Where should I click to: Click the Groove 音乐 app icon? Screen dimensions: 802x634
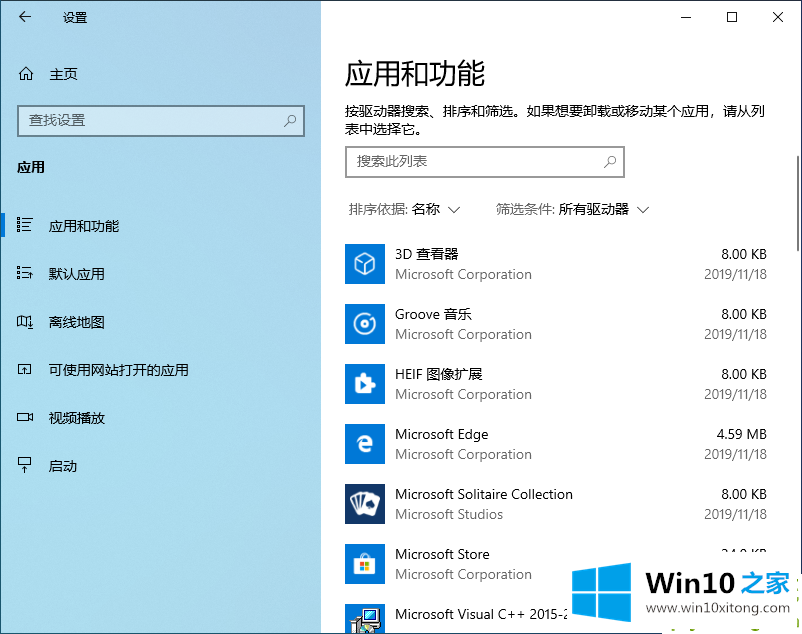[x=365, y=324]
